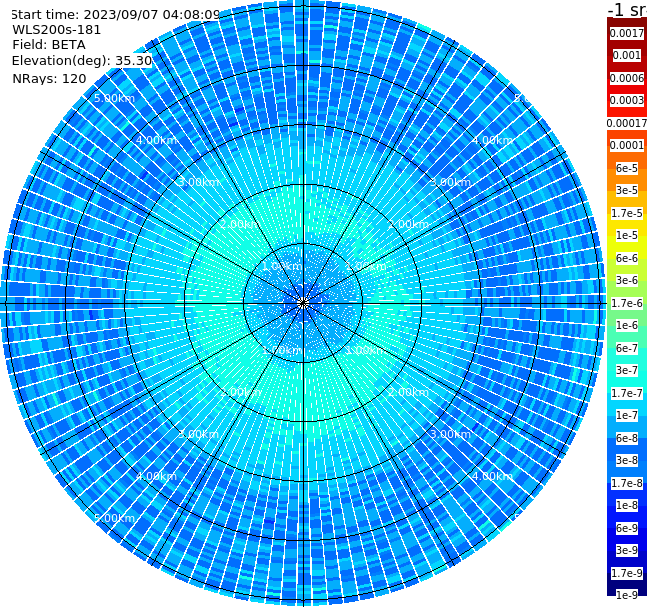
Task: Select the upper-left 4.00km range label
Action: coord(156,140)
